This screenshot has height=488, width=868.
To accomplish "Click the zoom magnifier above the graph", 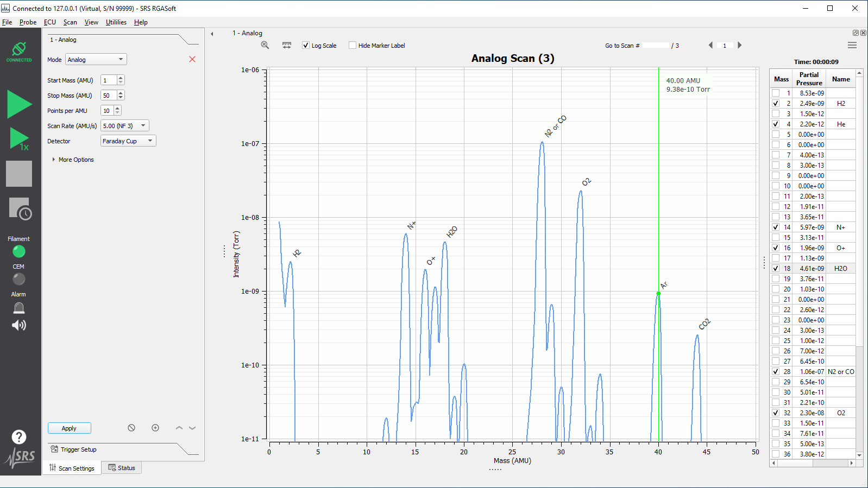I will [x=265, y=46].
